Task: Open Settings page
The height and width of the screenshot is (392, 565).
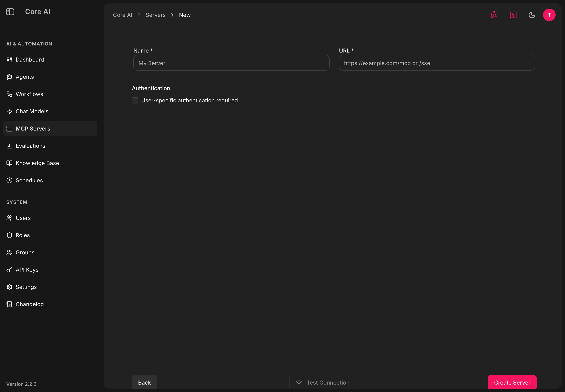Action: click(50, 287)
